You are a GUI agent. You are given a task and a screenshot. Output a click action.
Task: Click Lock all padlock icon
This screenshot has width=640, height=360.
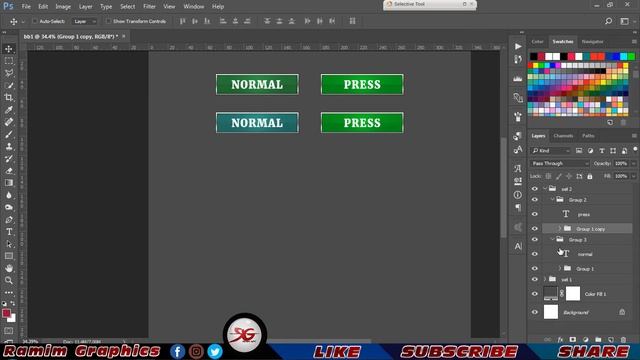click(x=589, y=176)
